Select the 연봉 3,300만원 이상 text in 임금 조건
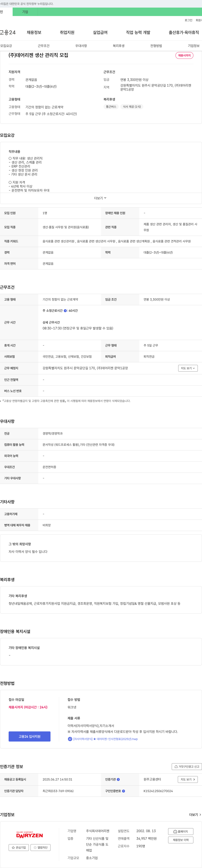The width and height of the screenshot is (202, 868). tap(157, 300)
